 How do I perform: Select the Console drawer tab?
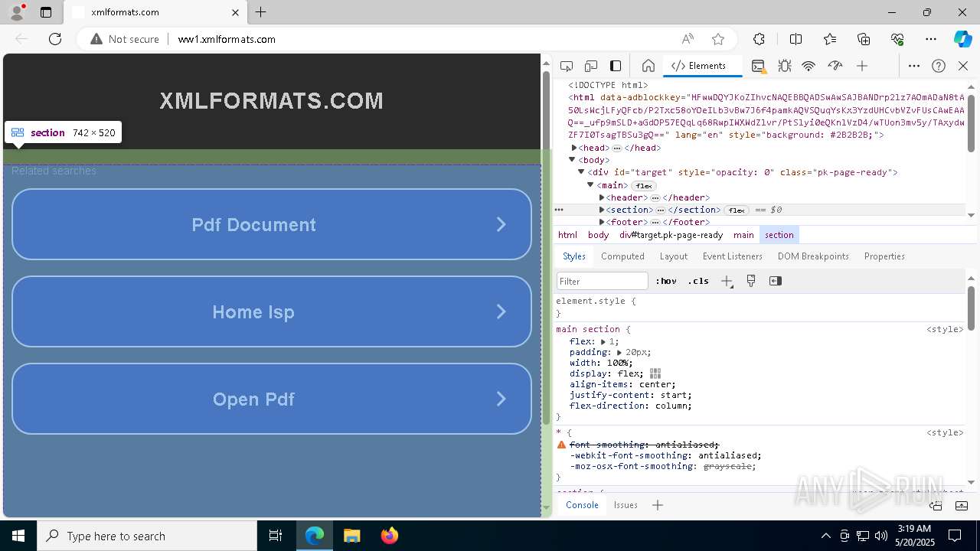[x=582, y=505]
